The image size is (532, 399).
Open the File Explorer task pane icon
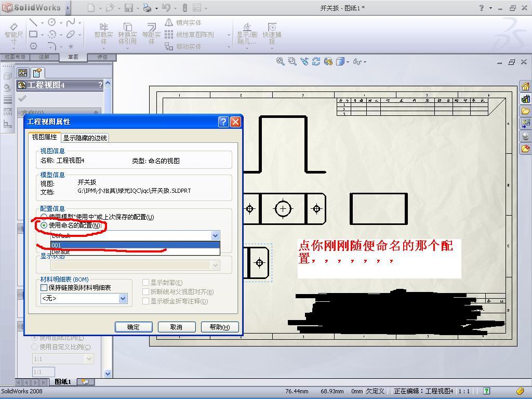(526, 111)
